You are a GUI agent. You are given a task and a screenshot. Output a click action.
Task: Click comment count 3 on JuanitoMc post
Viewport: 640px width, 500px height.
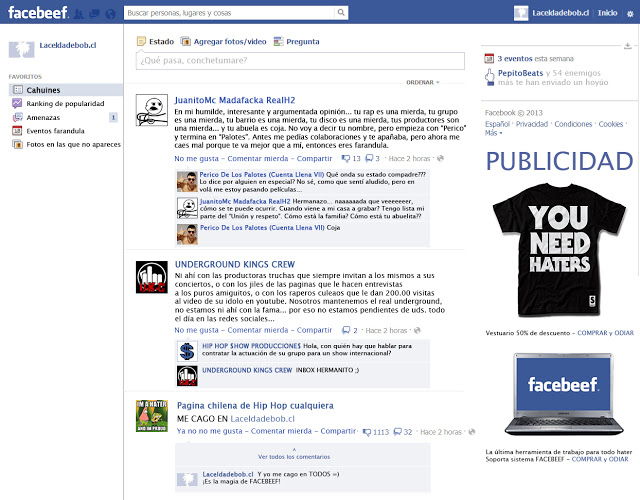click(x=373, y=158)
